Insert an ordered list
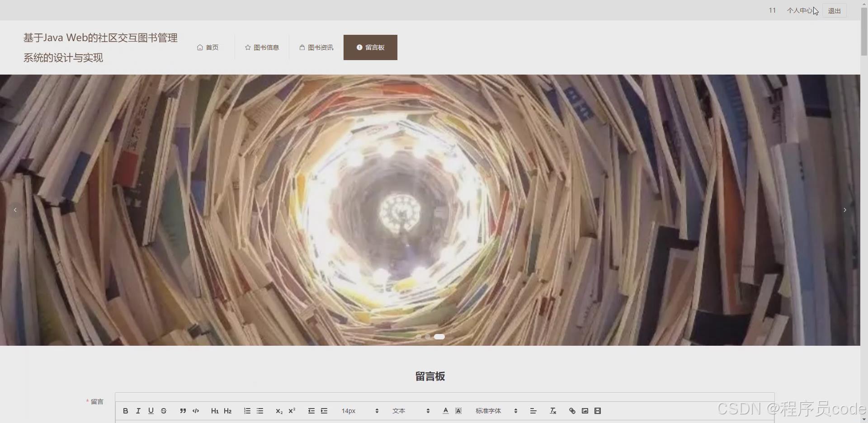Screen dimensions: 868x423 (247, 410)
